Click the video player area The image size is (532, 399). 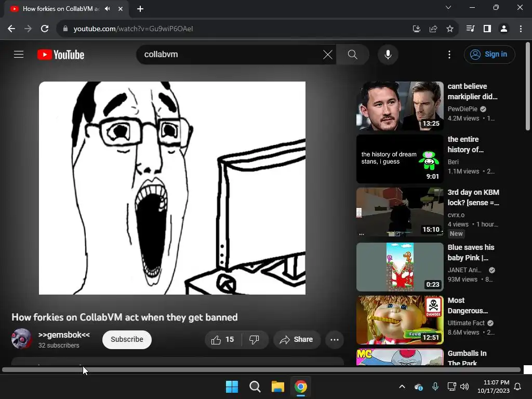(172, 188)
